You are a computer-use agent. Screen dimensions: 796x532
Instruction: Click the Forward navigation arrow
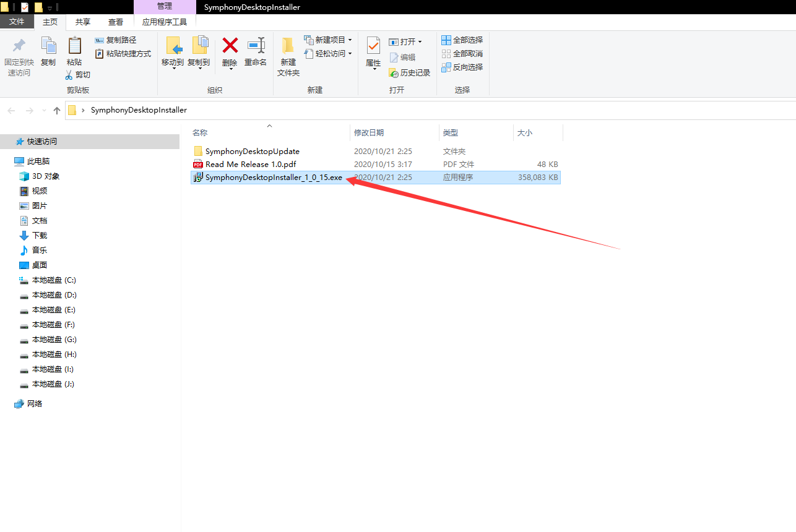click(x=29, y=110)
